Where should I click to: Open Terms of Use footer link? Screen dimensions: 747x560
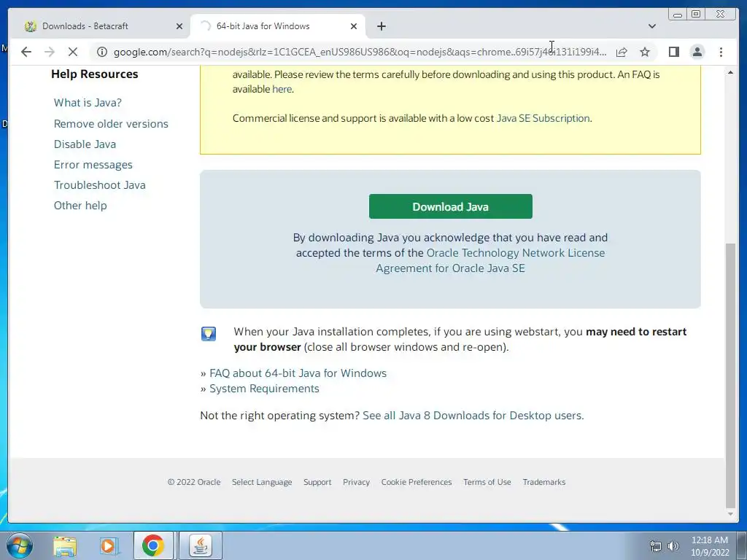point(487,482)
